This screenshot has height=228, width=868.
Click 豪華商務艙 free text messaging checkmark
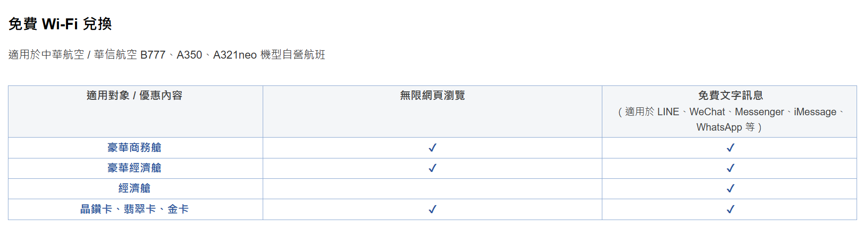tap(730, 148)
